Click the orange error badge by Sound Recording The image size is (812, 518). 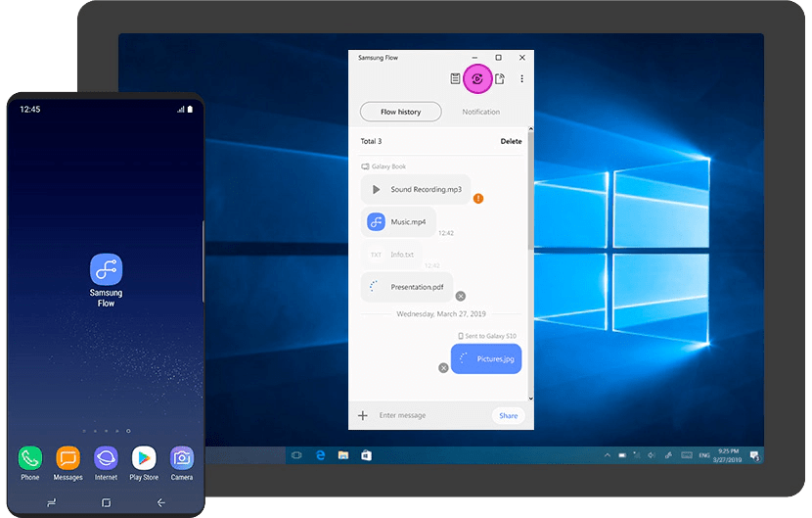click(x=478, y=199)
